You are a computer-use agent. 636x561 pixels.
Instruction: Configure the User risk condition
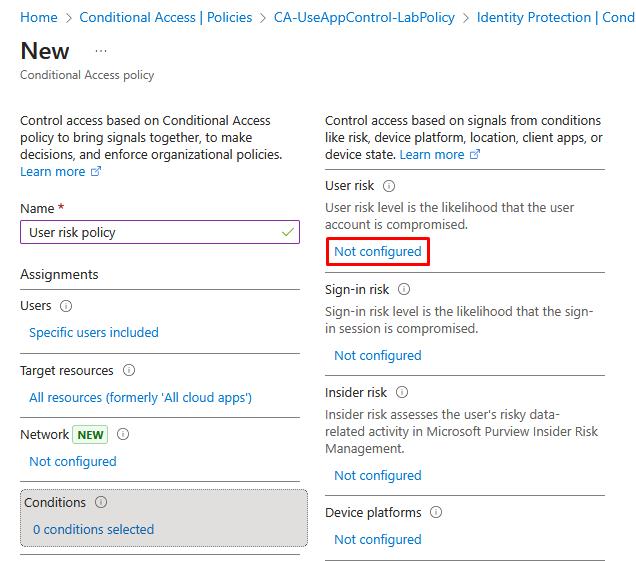(x=378, y=252)
